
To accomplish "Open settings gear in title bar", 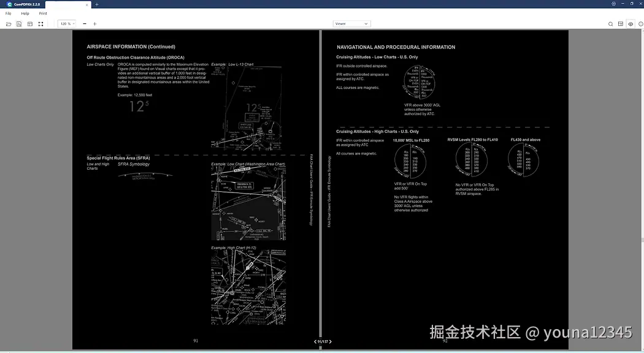I will [x=613, y=4].
